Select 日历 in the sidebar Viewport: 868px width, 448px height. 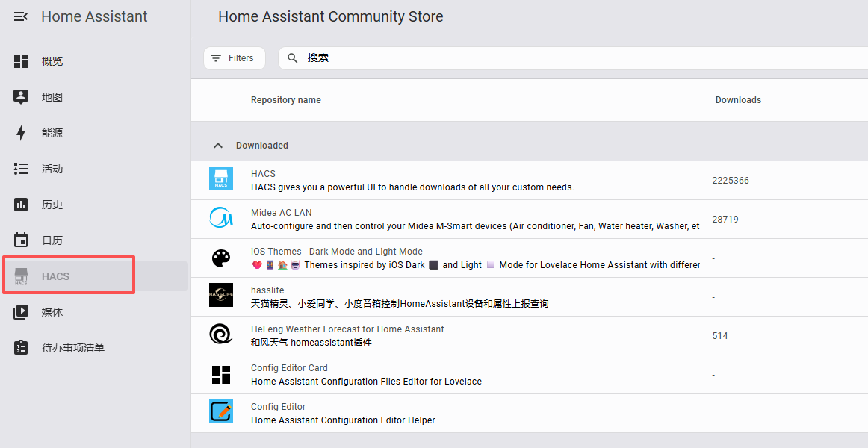52,240
